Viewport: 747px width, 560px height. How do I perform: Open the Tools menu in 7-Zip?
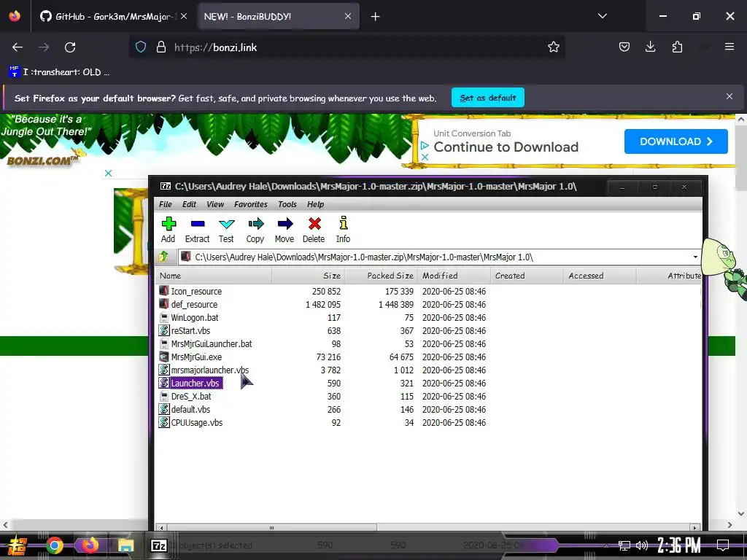point(287,204)
